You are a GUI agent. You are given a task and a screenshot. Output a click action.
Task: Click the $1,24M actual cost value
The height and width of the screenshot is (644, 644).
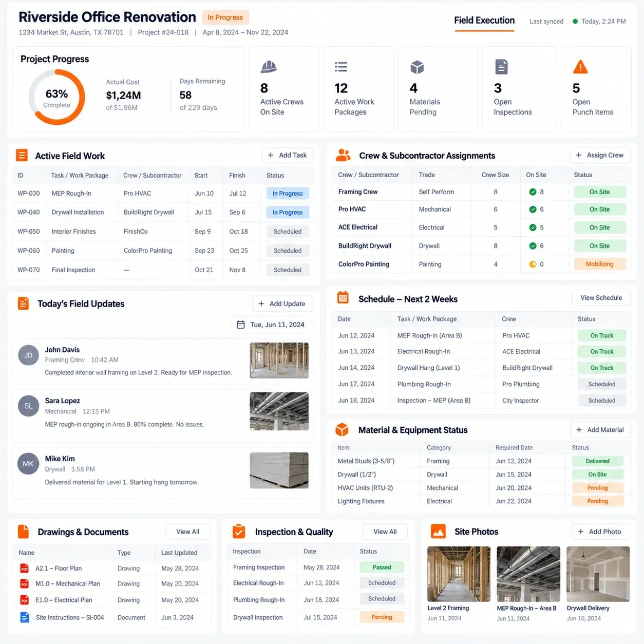[123, 96]
